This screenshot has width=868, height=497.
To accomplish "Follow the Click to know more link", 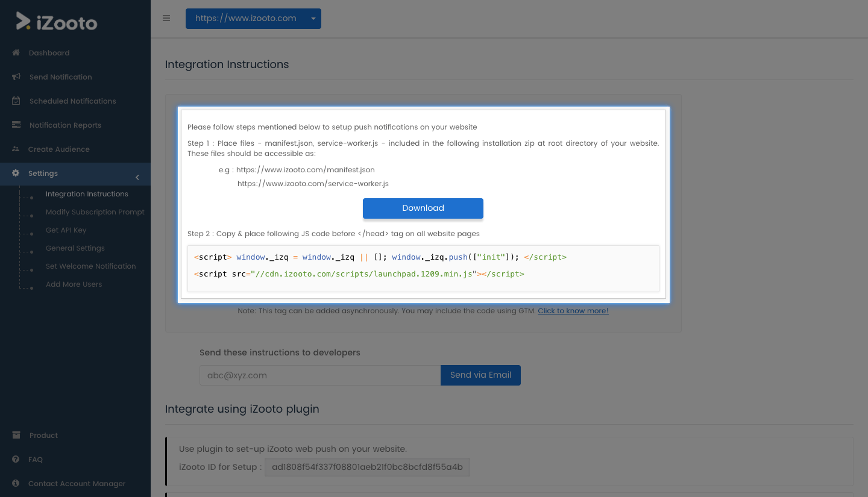I will coord(573,311).
